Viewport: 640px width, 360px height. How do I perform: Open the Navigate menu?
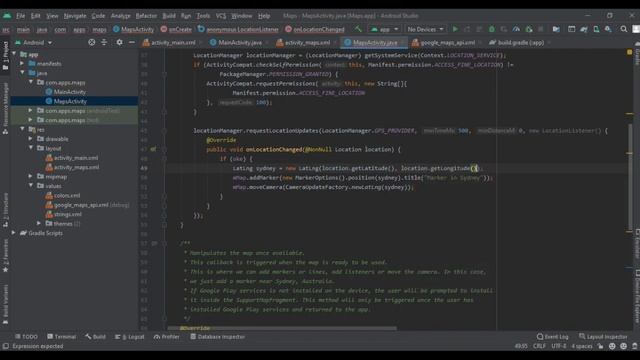pyautogui.click(x=75, y=16)
